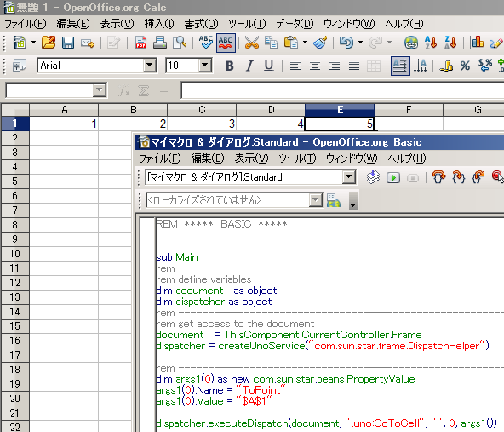Click the Sum sigma icon
The width and height of the screenshot is (504, 432).
coord(143,90)
